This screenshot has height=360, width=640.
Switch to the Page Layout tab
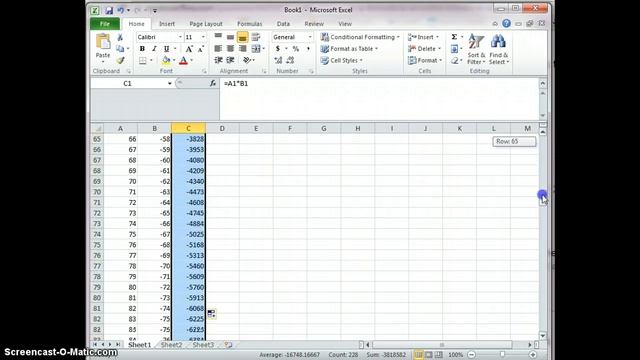206,24
